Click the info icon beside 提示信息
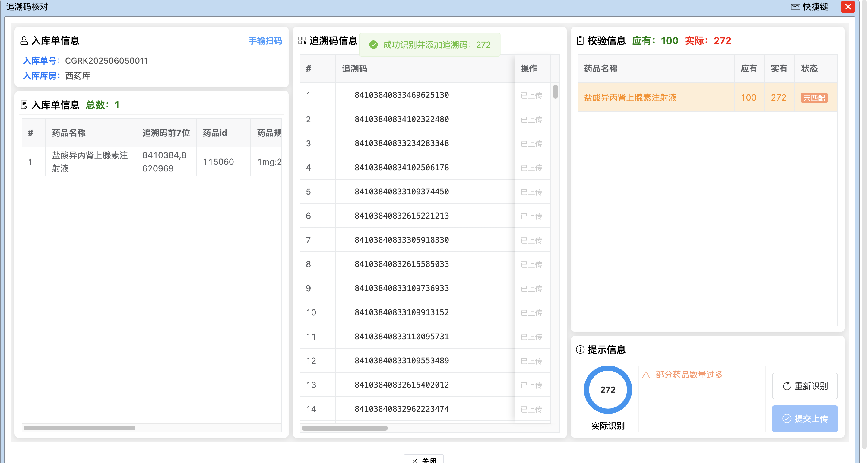Viewport: 868px width, 463px height. coord(580,350)
